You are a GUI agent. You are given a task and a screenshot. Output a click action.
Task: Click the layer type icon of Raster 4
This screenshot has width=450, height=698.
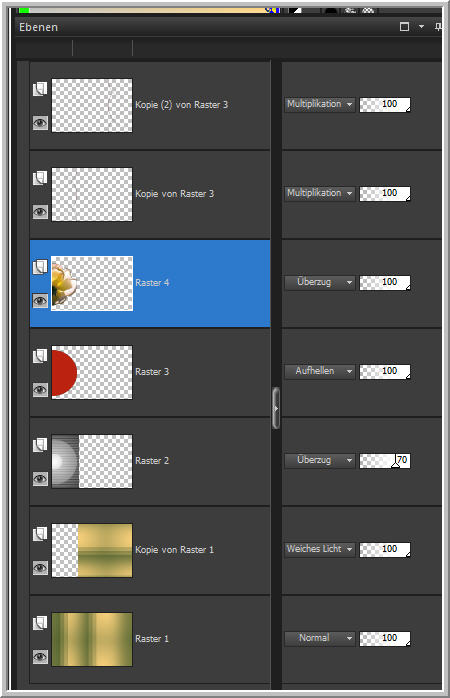click(40, 267)
